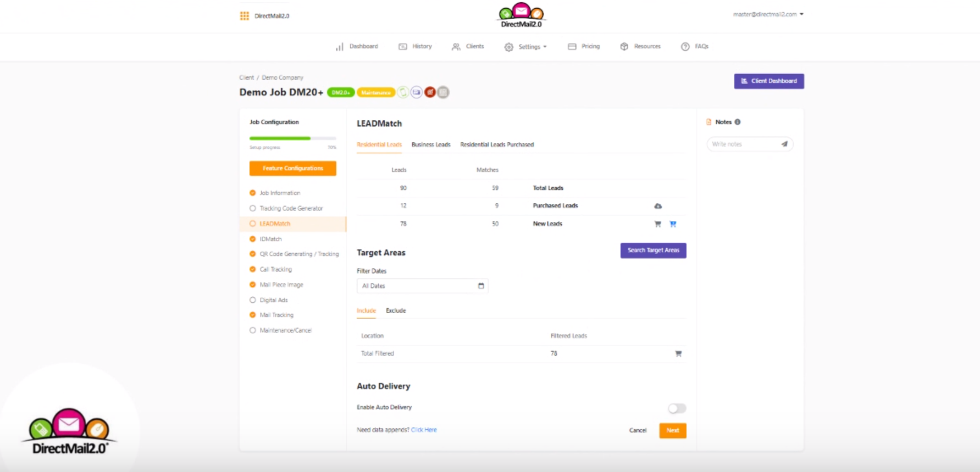This screenshot has width=980, height=472.
Task: Click the red circle icon by job title
Action: [430, 92]
